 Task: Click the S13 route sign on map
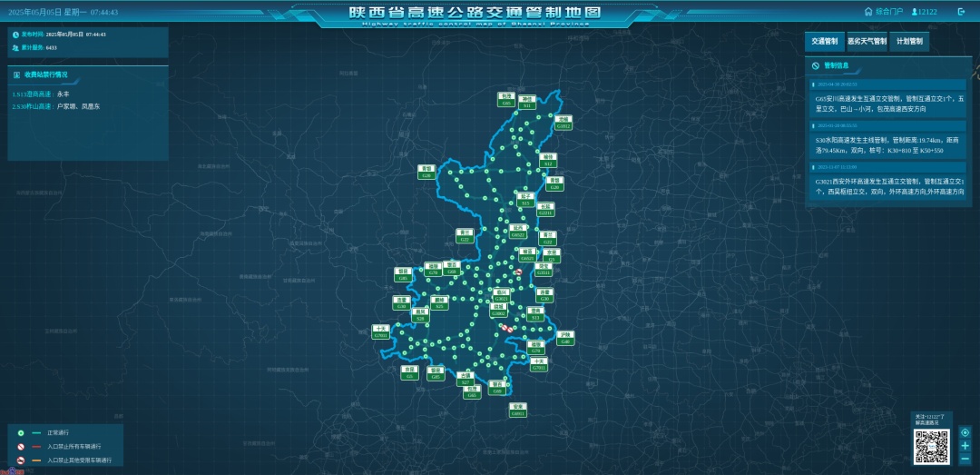(535, 314)
